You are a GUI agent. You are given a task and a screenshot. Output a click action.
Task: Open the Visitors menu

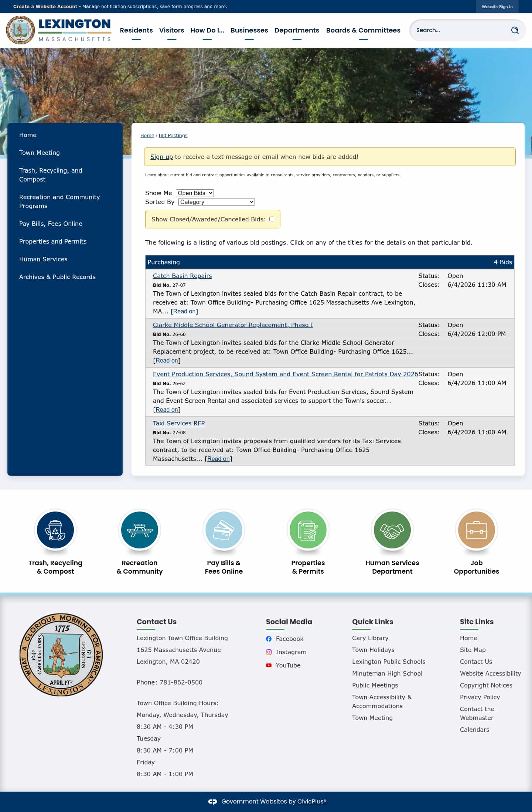(x=171, y=30)
